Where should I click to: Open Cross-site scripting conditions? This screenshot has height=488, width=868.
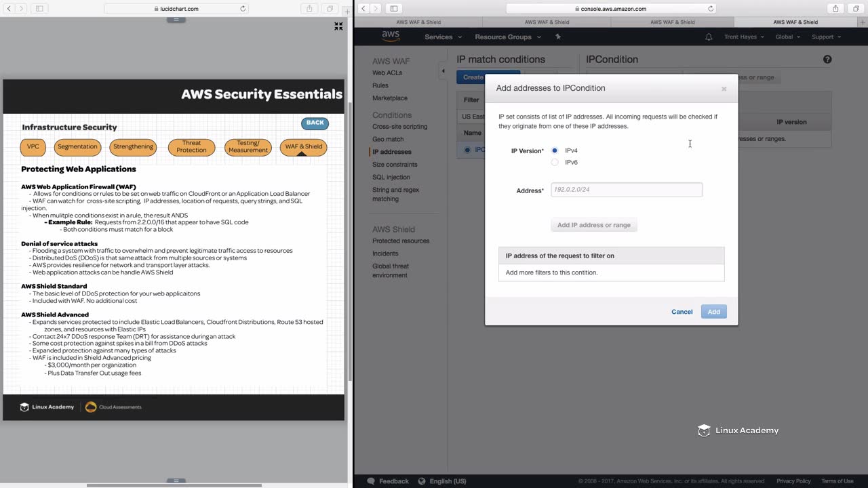tap(400, 127)
